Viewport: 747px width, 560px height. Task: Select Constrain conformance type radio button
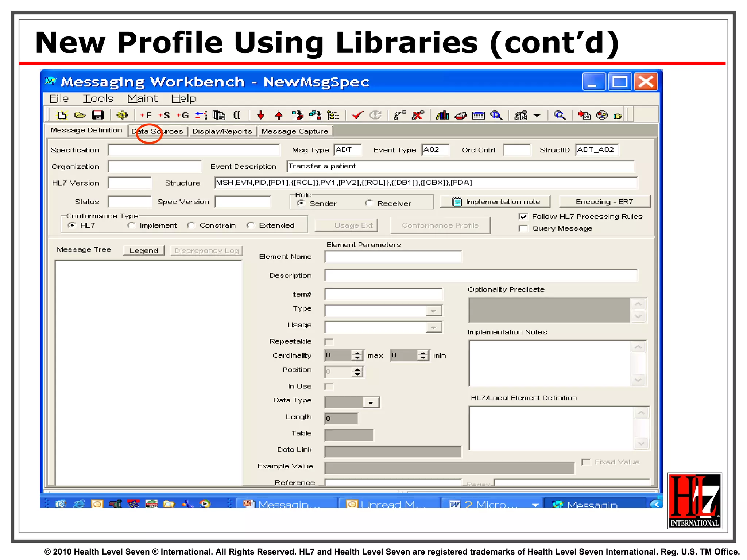[191, 225]
